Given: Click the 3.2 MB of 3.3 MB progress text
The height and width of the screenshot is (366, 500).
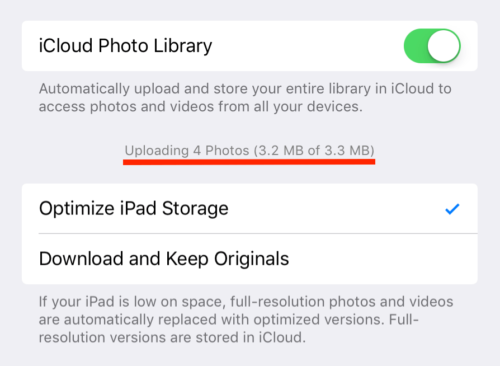Looking at the screenshot, I should tap(314, 151).
